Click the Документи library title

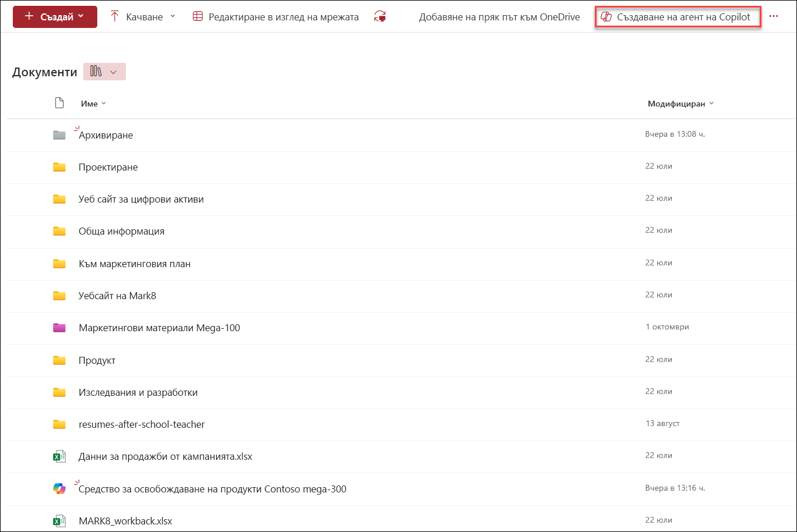tap(45, 72)
